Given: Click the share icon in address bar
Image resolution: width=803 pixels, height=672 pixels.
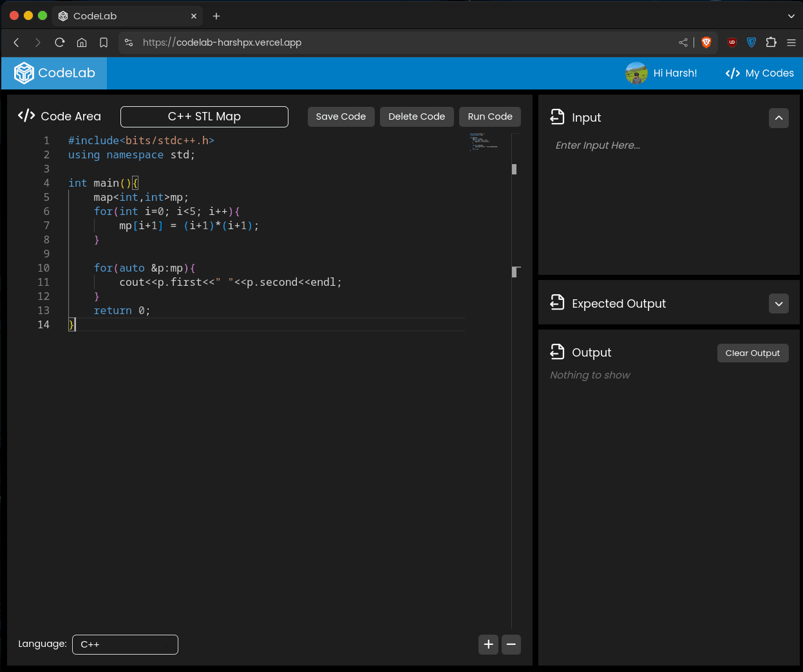Looking at the screenshot, I should pyautogui.click(x=683, y=42).
